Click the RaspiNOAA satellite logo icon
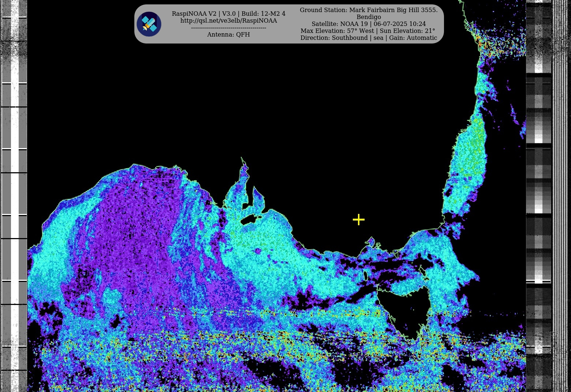Image resolution: width=571 pixels, height=392 pixels. tap(149, 24)
